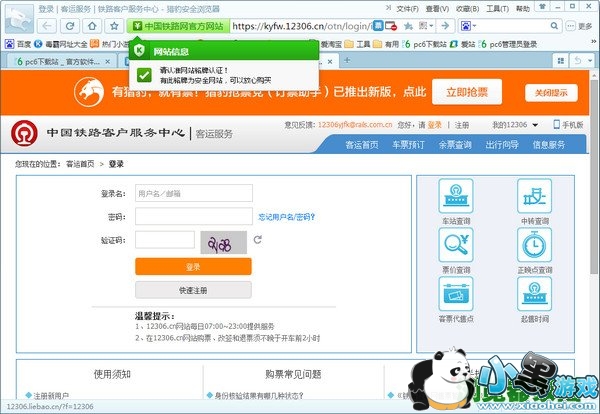Click the tab grid overview icon

click(561, 61)
